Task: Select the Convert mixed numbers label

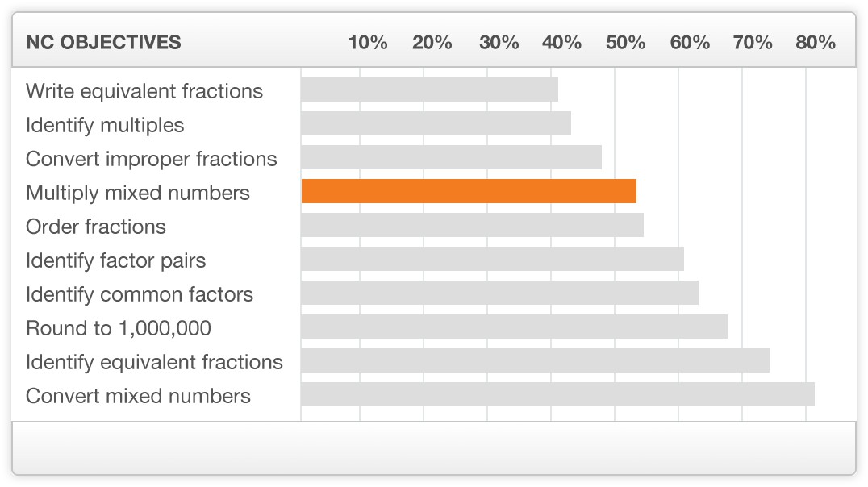Action: 139,396
